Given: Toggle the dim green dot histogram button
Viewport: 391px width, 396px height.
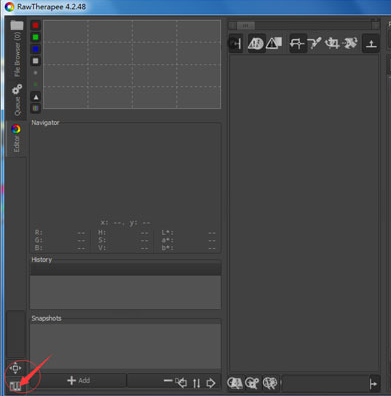Looking at the screenshot, I should 36,84.
